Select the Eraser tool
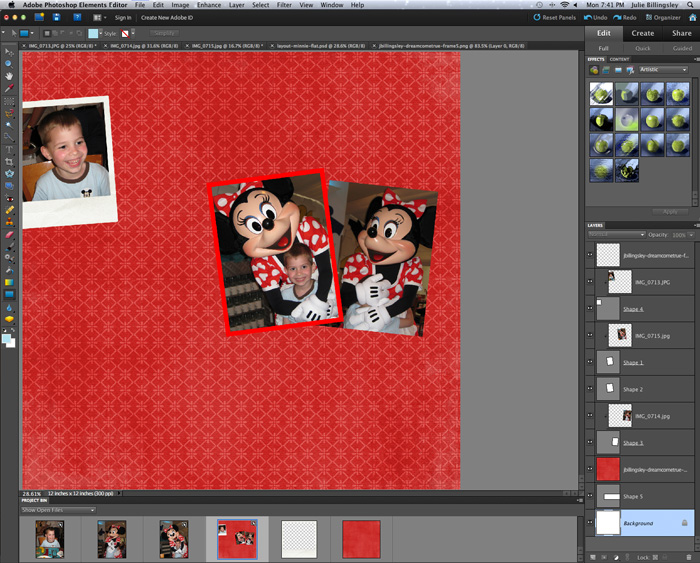This screenshot has width=700, height=563. (9, 234)
